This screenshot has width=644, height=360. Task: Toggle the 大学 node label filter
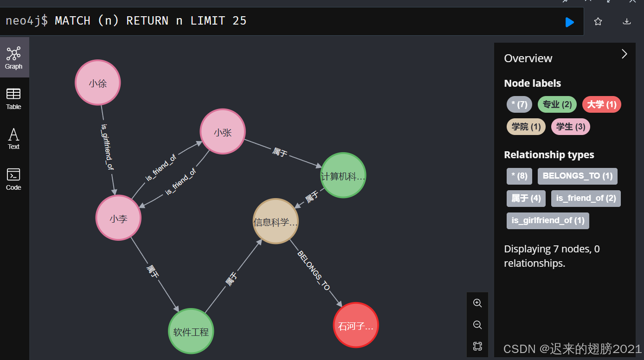(602, 104)
